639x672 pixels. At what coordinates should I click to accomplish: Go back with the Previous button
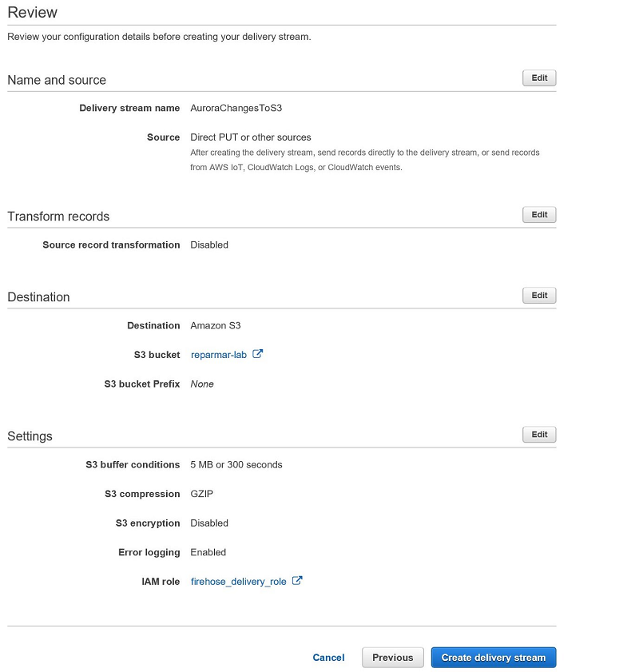(x=393, y=658)
